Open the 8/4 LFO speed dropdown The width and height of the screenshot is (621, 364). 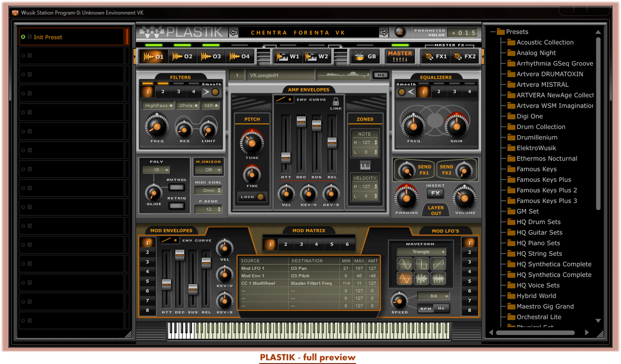[433, 296]
